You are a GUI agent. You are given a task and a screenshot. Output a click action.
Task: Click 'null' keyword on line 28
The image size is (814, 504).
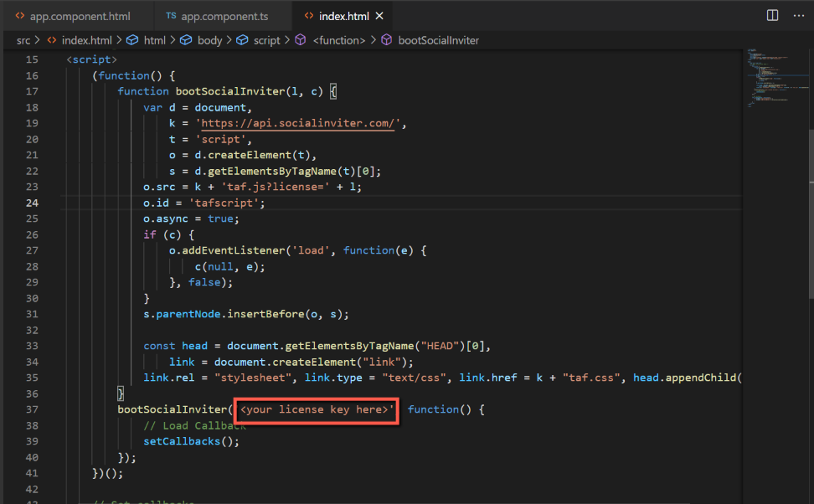coord(220,267)
